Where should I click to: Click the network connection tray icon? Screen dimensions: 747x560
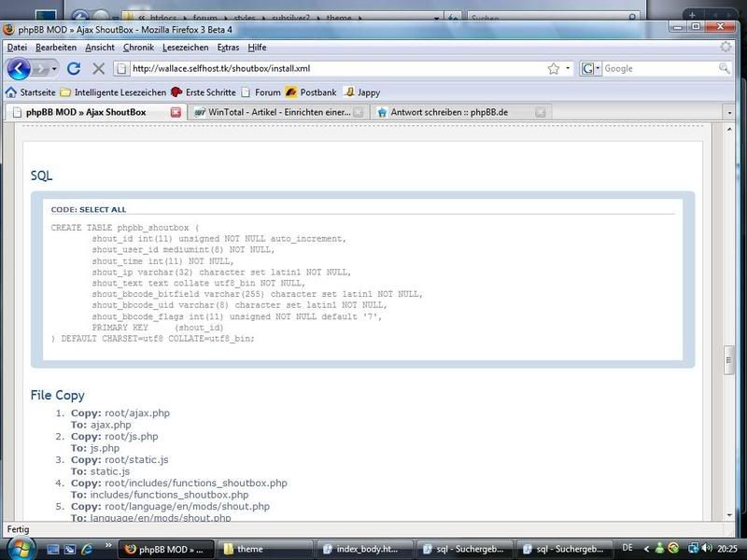tap(693, 549)
